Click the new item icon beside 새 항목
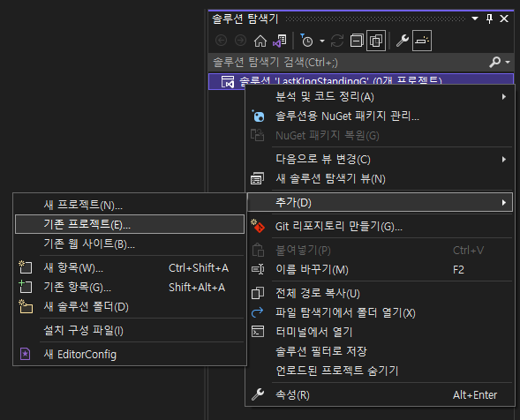Image resolution: width=520 pixels, height=420 pixels. (26, 267)
